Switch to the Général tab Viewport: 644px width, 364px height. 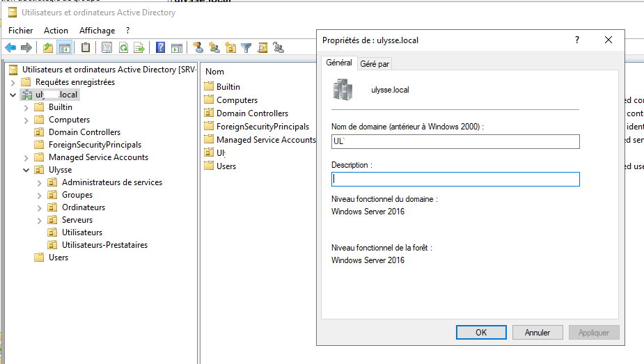(339, 63)
